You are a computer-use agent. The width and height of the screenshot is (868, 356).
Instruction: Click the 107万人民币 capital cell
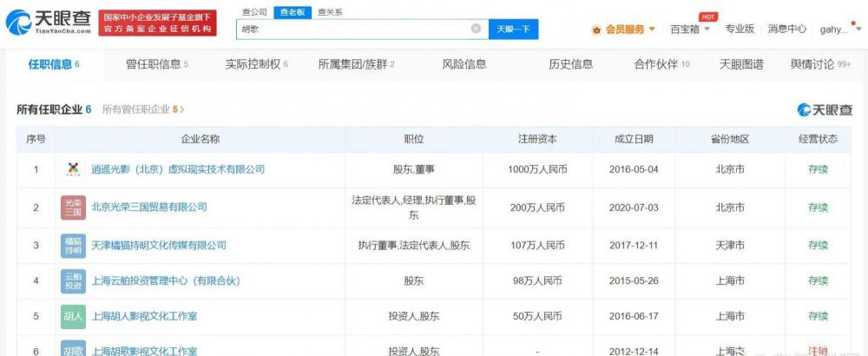click(x=537, y=245)
